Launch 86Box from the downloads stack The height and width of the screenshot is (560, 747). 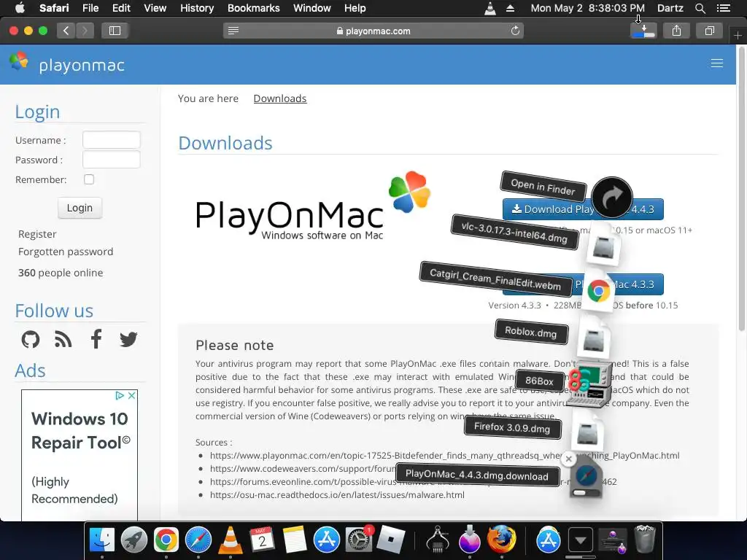(x=589, y=385)
